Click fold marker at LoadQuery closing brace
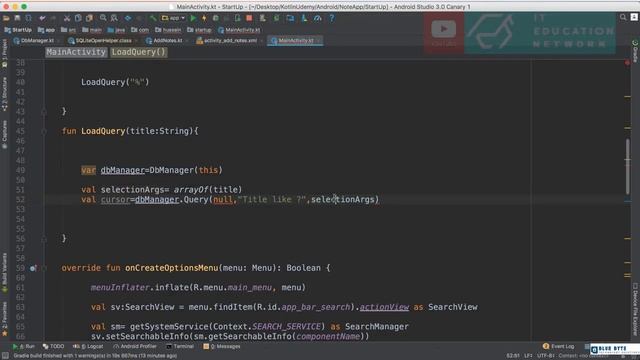 pyautogui.click(x=44, y=239)
